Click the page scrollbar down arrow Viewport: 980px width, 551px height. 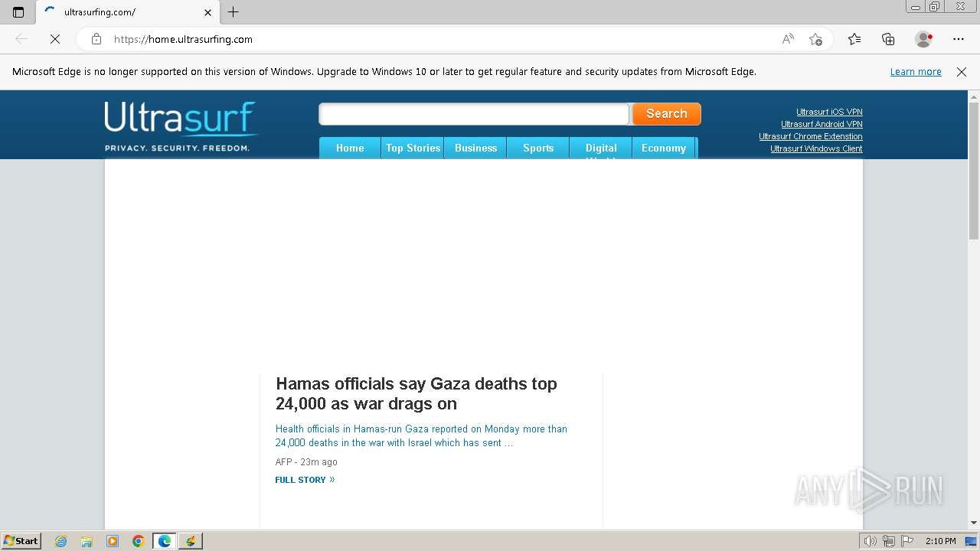pos(974,523)
